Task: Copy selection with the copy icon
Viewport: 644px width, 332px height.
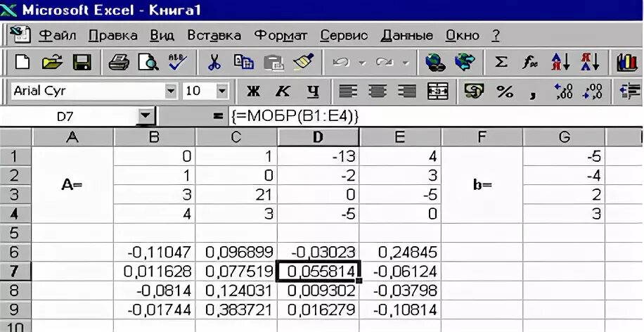Action: (244, 63)
